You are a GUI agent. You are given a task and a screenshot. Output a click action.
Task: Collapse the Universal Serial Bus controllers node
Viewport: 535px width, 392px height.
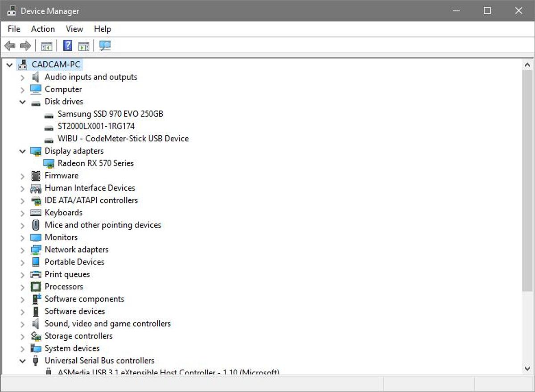tap(23, 361)
